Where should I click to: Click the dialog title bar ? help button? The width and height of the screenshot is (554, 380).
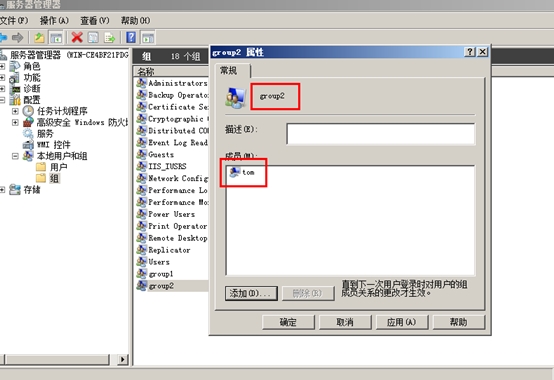[470, 52]
